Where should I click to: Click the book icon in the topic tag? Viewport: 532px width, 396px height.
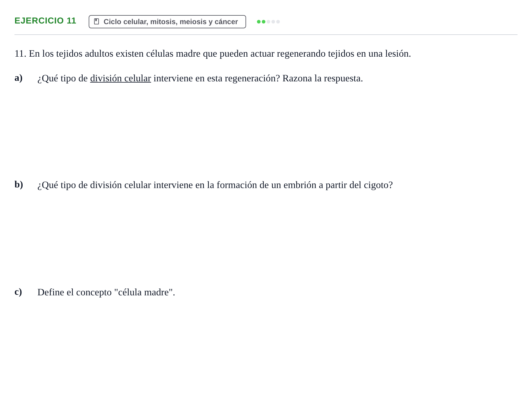(x=97, y=21)
